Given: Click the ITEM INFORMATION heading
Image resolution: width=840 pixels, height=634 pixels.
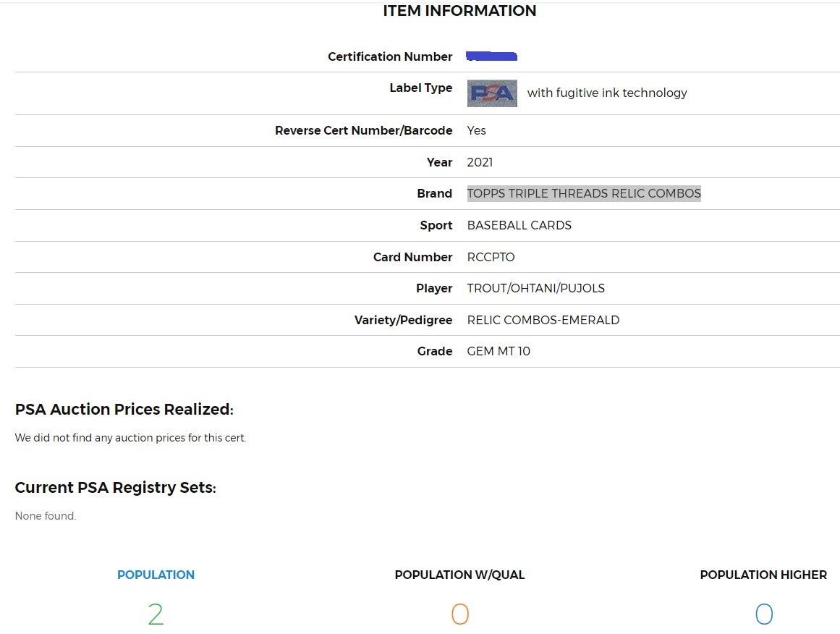Looking at the screenshot, I should [459, 11].
